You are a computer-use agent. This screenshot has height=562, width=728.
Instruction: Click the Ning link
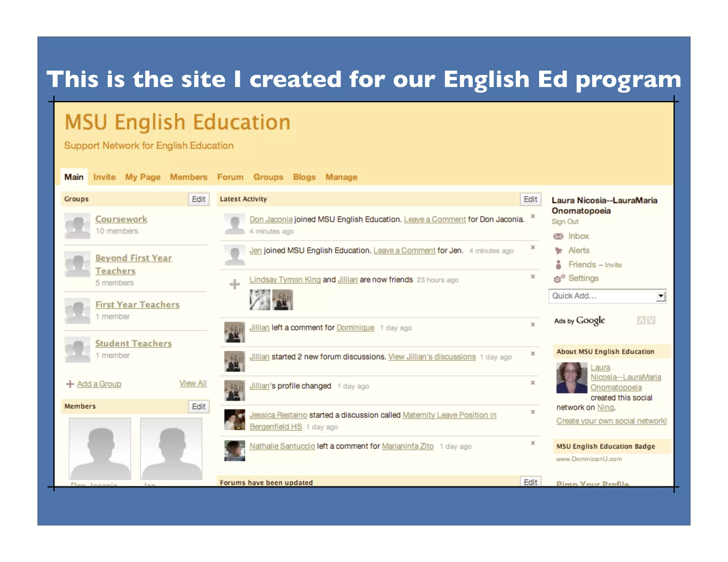tap(605, 407)
